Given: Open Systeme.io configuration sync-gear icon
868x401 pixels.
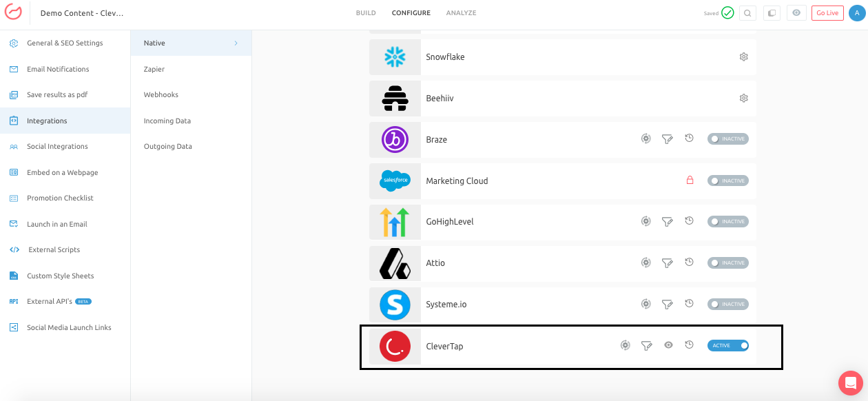Looking at the screenshot, I should (645, 304).
